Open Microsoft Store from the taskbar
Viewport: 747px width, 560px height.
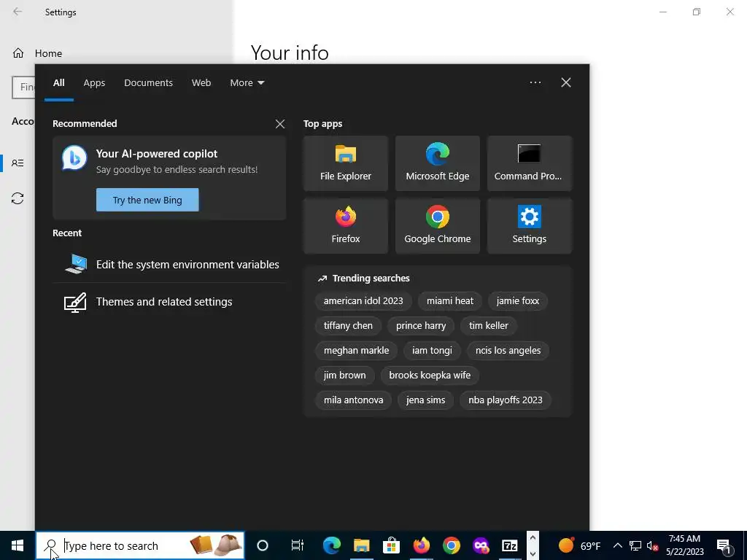pyautogui.click(x=391, y=545)
